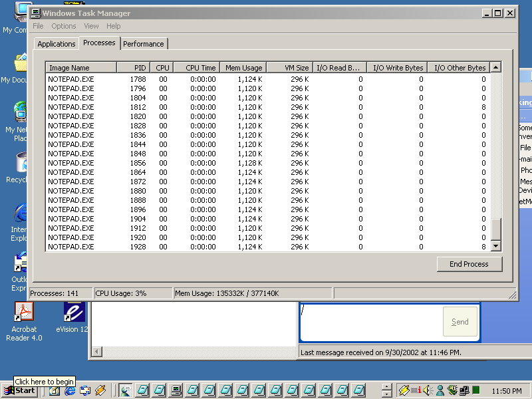
Task: Launch Internet Explorer from the Quick Launch bar
Action: (70, 390)
